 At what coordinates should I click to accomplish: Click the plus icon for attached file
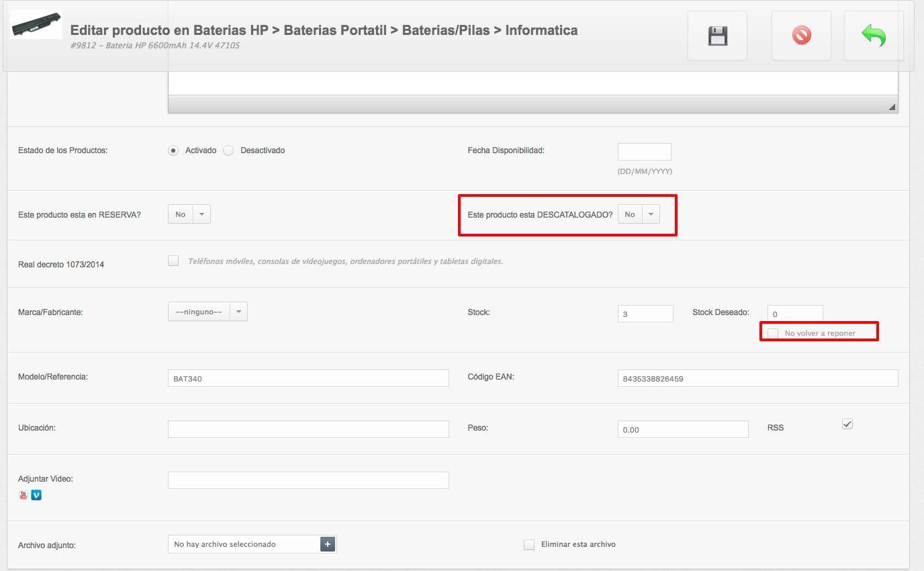[327, 544]
